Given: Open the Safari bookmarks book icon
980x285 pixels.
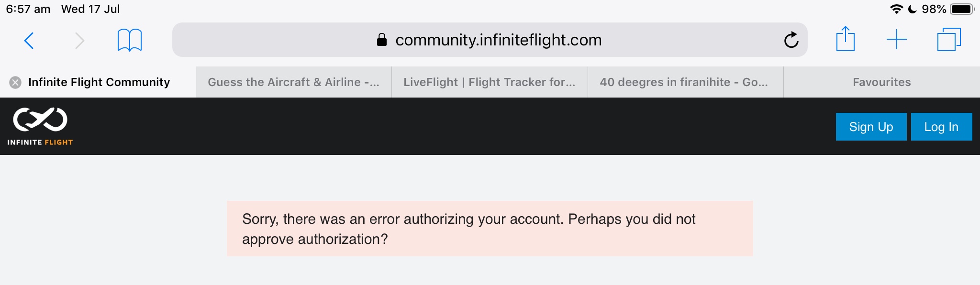Looking at the screenshot, I should tap(130, 40).
